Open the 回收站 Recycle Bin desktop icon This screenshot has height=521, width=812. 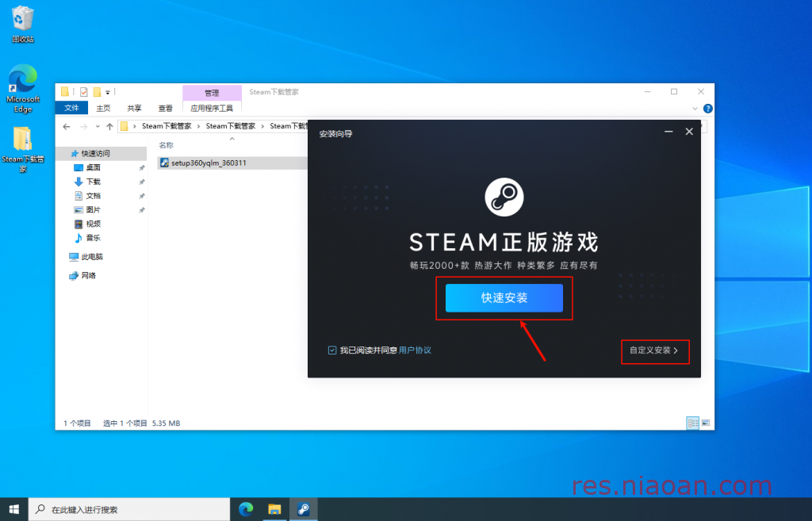pos(22,25)
